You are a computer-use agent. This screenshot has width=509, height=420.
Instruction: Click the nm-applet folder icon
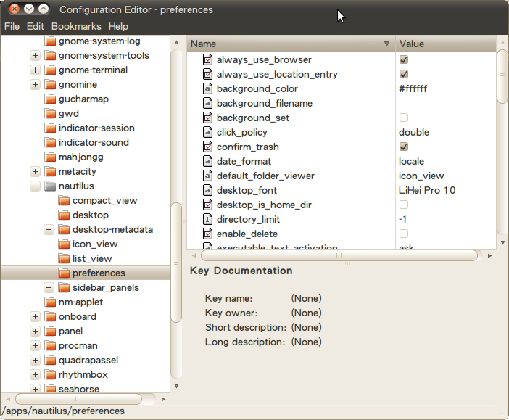50,302
